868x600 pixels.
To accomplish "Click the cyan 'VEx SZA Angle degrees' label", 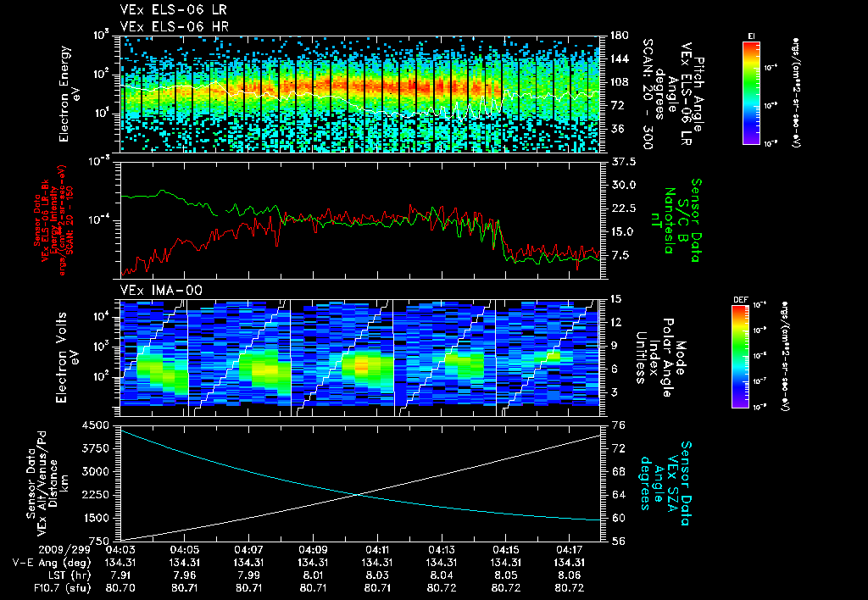I will click(665, 483).
